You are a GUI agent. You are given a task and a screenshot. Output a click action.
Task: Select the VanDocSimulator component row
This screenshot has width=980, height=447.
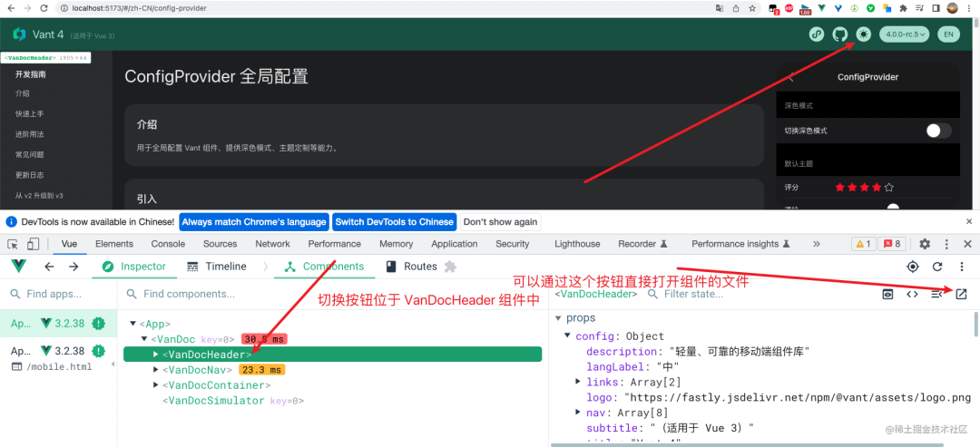click(332, 400)
